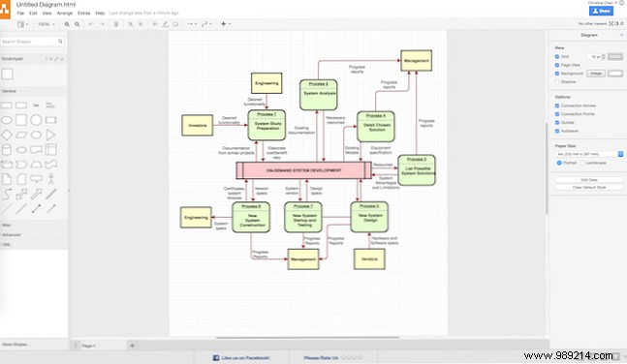
Task: Click the to front toolbar icon
Action: [x=131, y=24]
